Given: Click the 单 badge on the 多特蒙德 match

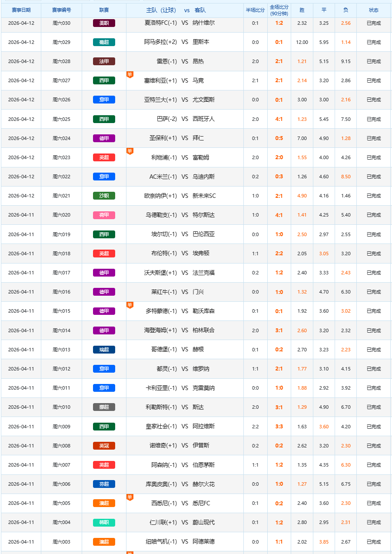Looking at the screenshot, I should [130, 305].
